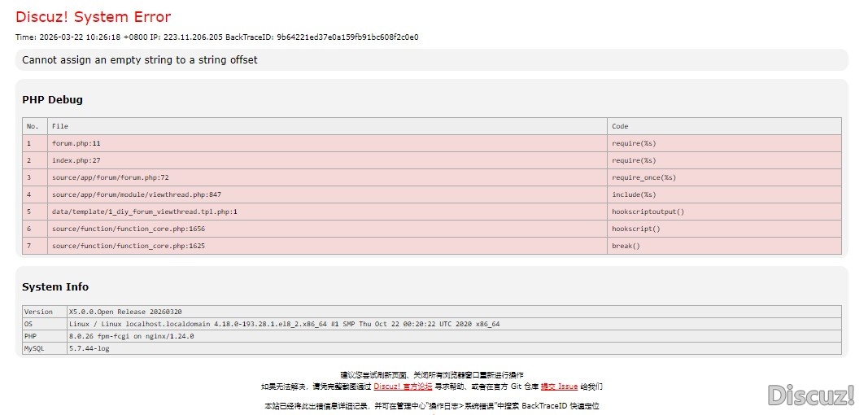Screen dimensions: 868x415
Task: Click the require_once(%s) code cell
Action: pyautogui.click(x=724, y=178)
